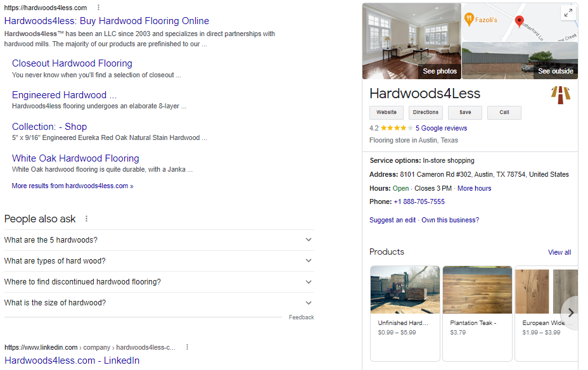The width and height of the screenshot is (588, 370).
Task: Open the Plantation Teak product card
Action: [x=477, y=314]
